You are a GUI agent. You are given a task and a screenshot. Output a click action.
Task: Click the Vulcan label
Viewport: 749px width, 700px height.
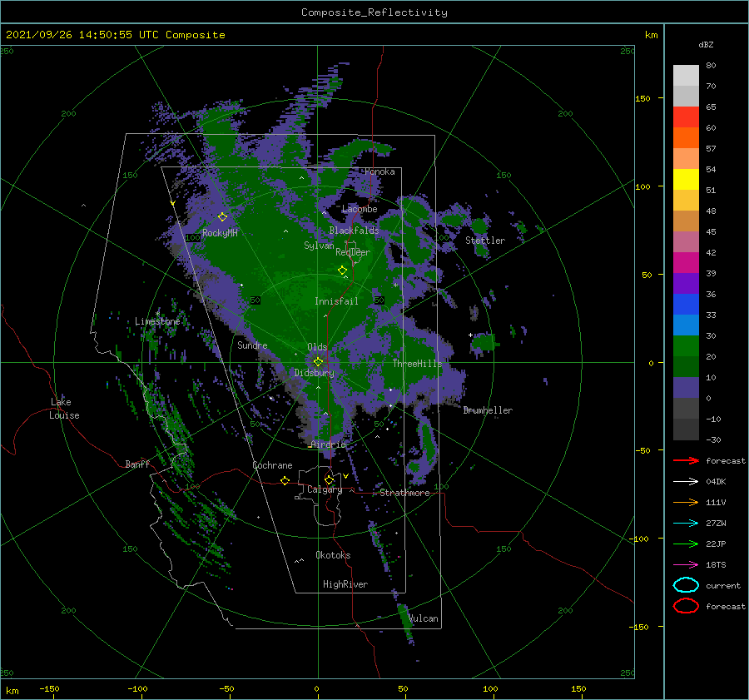click(x=423, y=618)
